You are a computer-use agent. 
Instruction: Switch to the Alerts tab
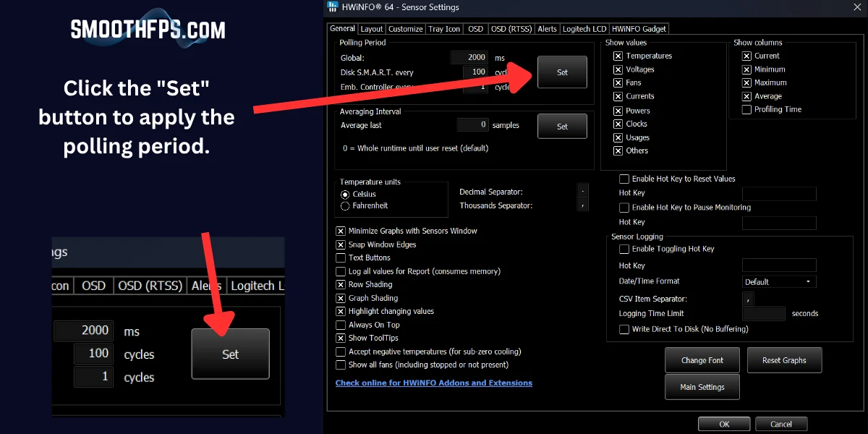(x=547, y=28)
